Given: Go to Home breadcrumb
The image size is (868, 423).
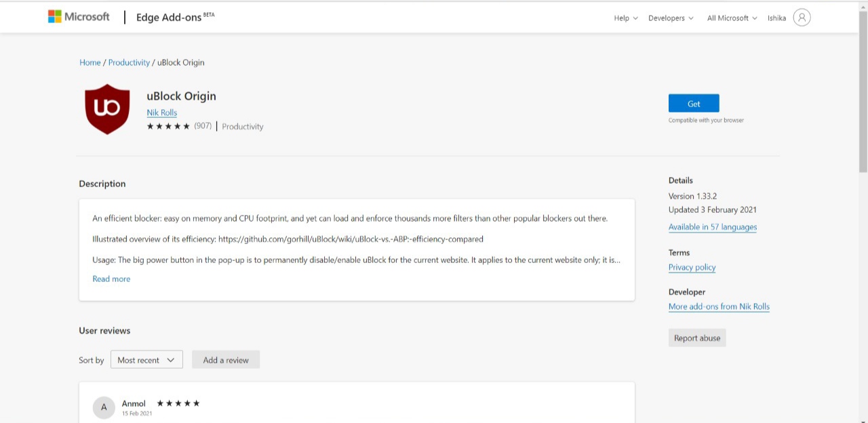Looking at the screenshot, I should (90, 62).
